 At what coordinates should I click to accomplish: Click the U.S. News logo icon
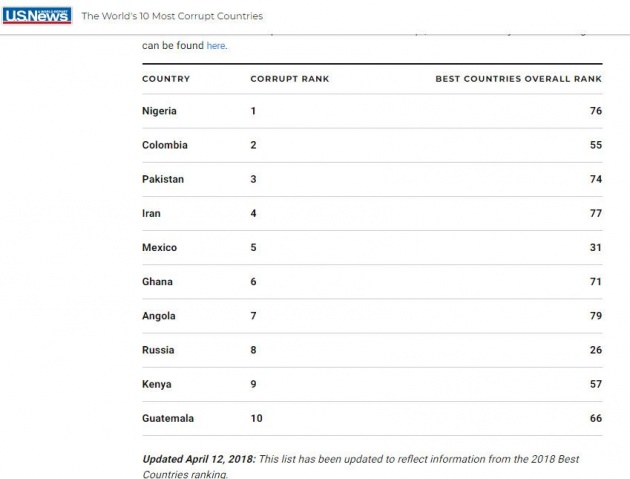[37, 16]
